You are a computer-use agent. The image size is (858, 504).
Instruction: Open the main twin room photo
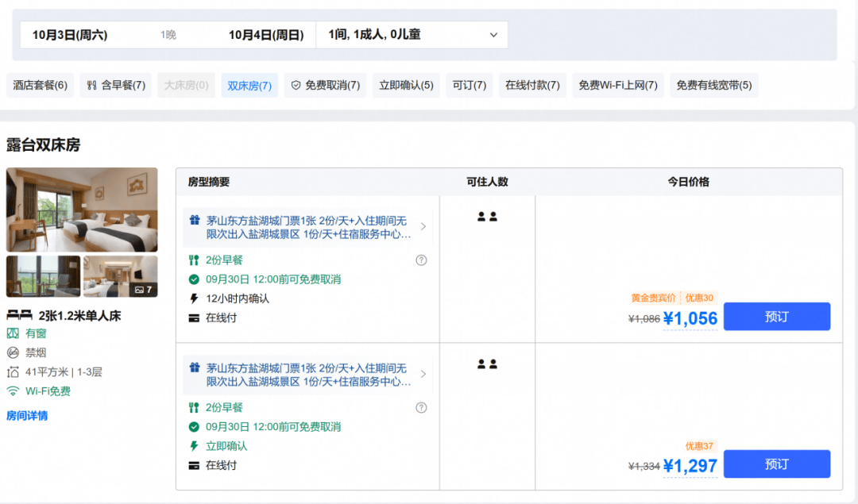[82, 210]
